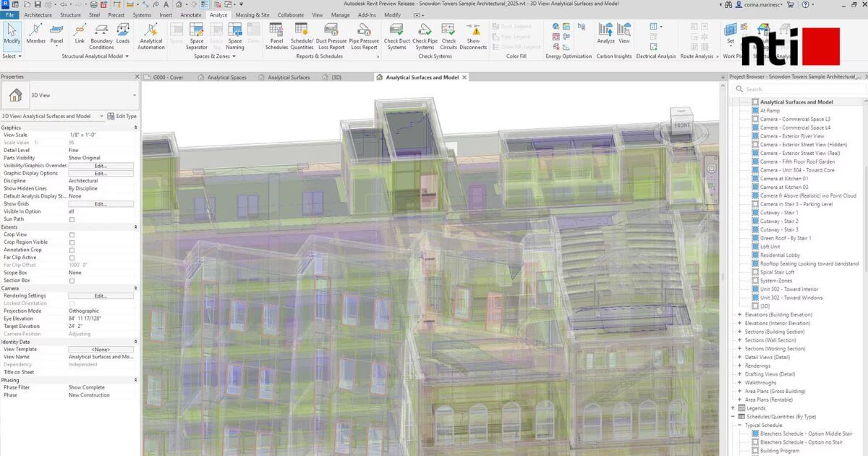Generate Pipe Pressure Loss Report

tap(364, 36)
